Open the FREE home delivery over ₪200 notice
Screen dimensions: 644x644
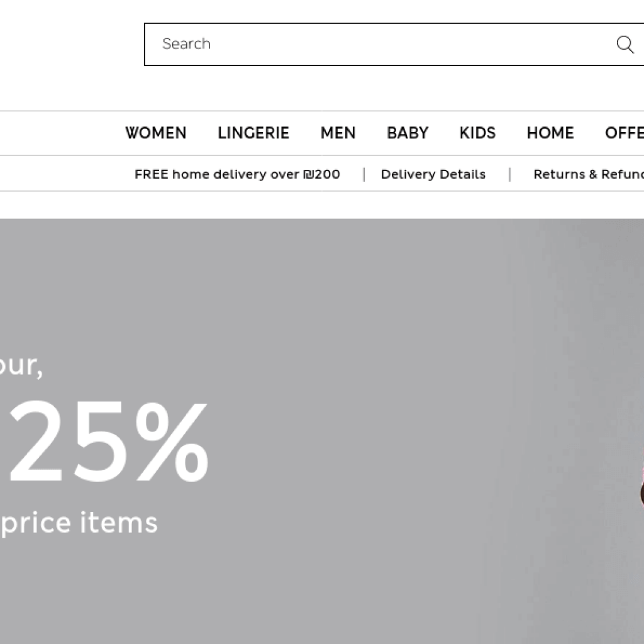point(236,174)
